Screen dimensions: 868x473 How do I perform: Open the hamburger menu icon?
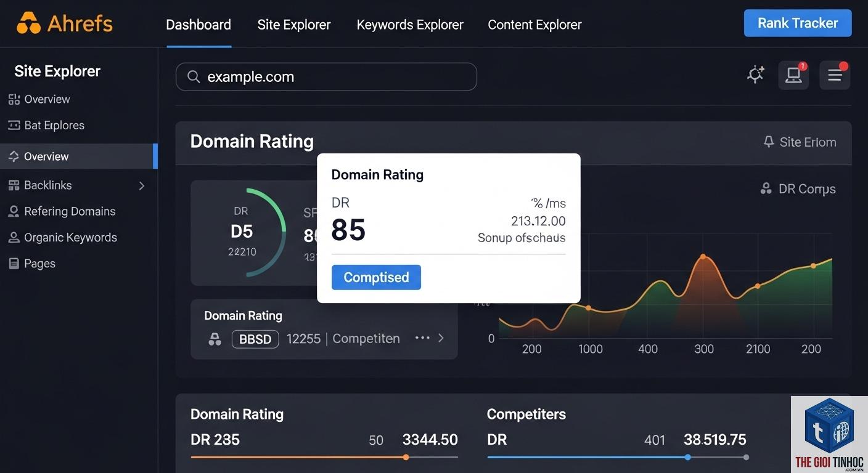835,75
